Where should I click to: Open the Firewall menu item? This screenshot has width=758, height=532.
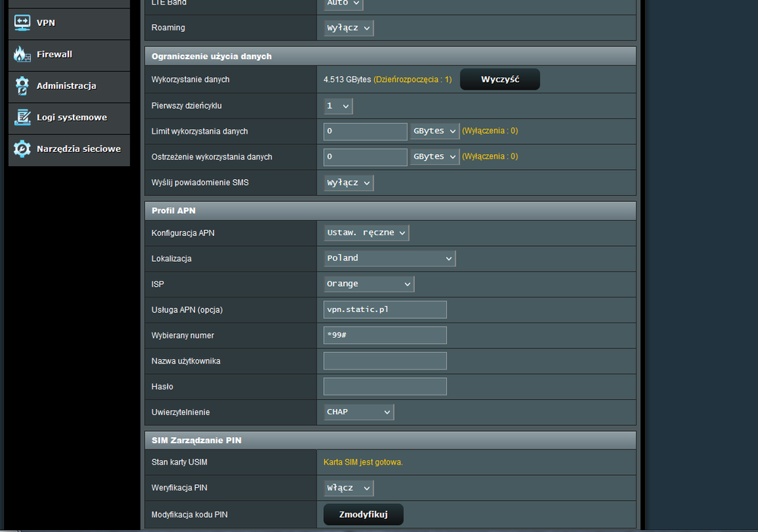click(x=55, y=55)
